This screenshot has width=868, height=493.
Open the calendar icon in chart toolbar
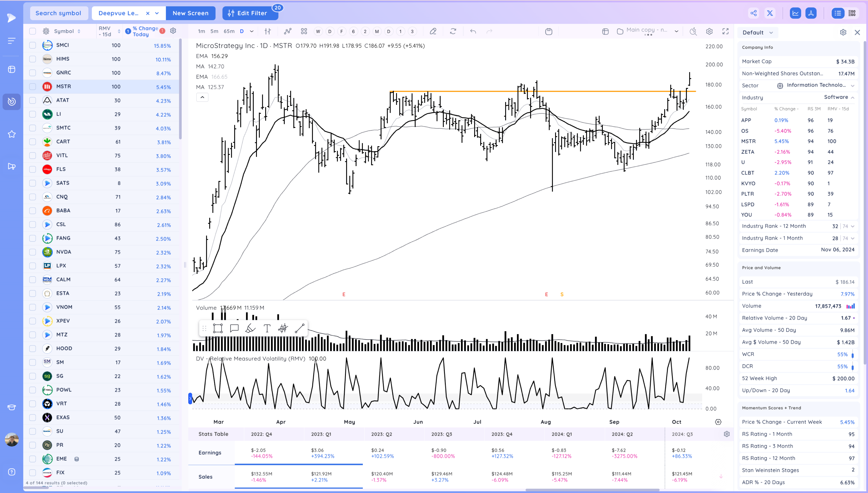549,31
